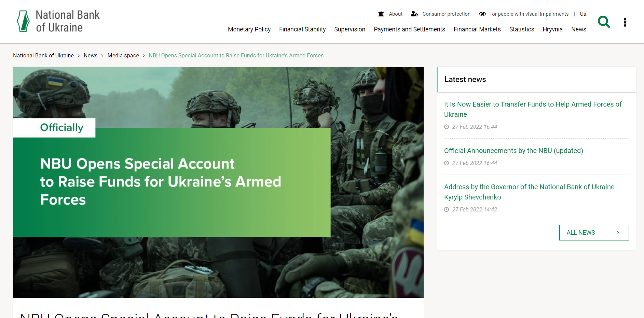Click the date under Official Announcements by the NBU
The image size is (644, 318).
pos(475,163)
